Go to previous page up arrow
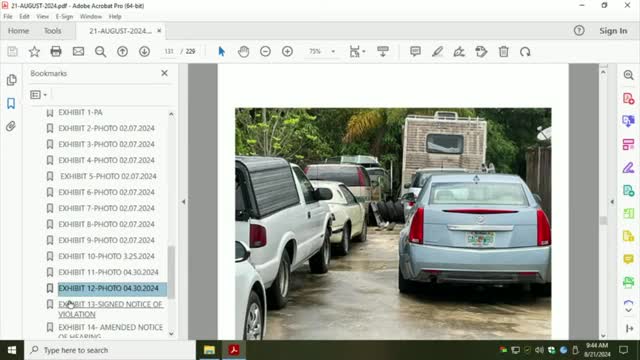 pos(122,51)
